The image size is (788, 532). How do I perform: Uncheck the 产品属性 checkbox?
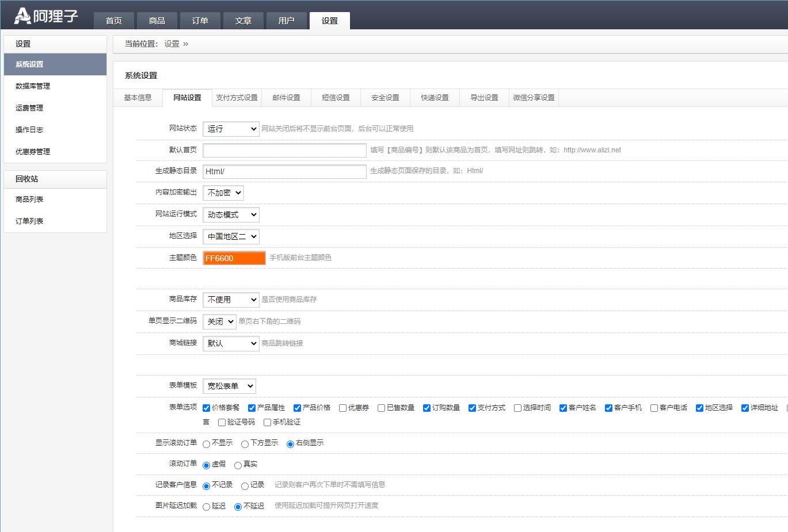coord(252,408)
